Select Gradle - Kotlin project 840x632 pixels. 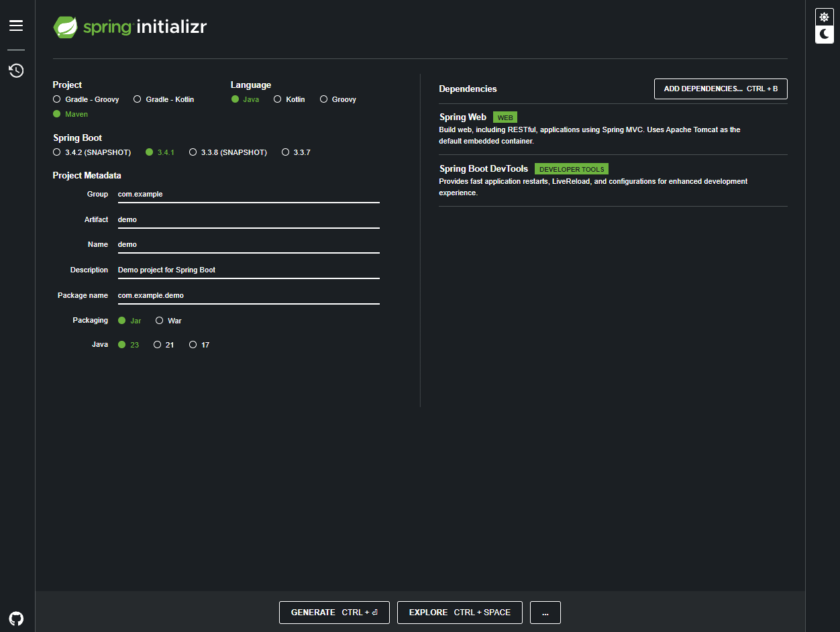(164, 99)
